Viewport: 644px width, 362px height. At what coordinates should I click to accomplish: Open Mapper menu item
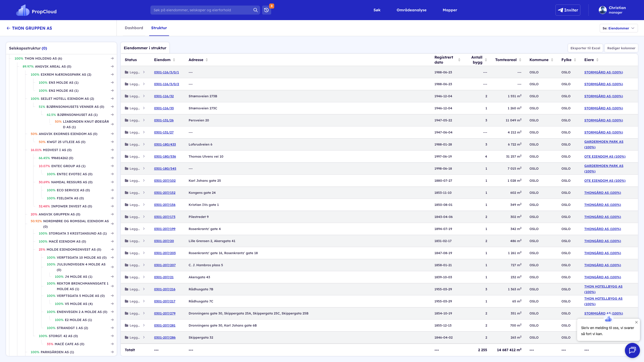(450, 10)
